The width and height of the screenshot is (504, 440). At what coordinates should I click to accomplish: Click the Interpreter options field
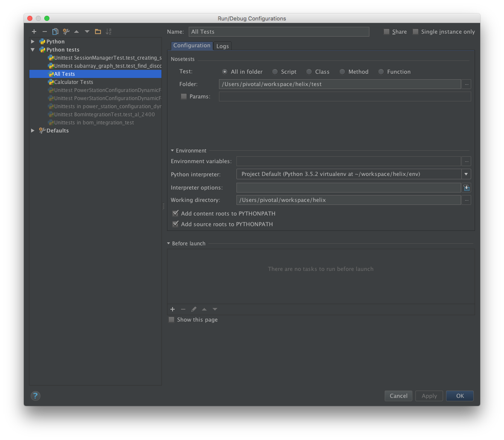348,188
